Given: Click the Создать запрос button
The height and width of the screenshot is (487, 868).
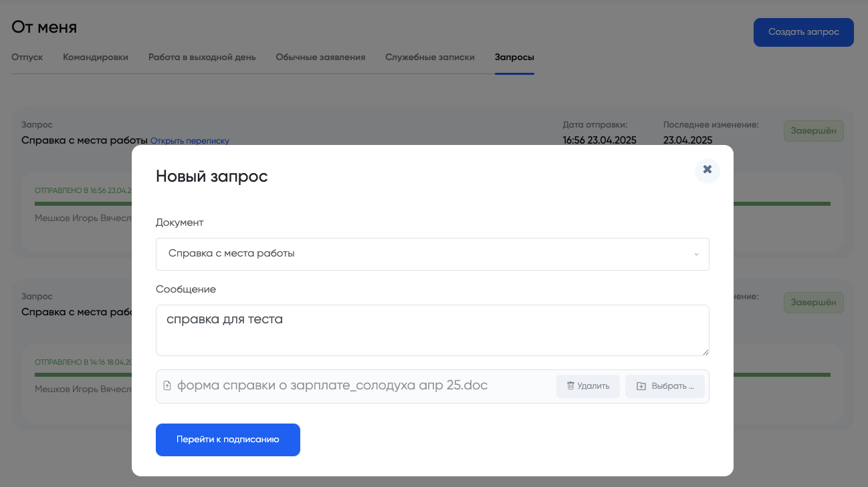Looking at the screenshot, I should (x=803, y=32).
